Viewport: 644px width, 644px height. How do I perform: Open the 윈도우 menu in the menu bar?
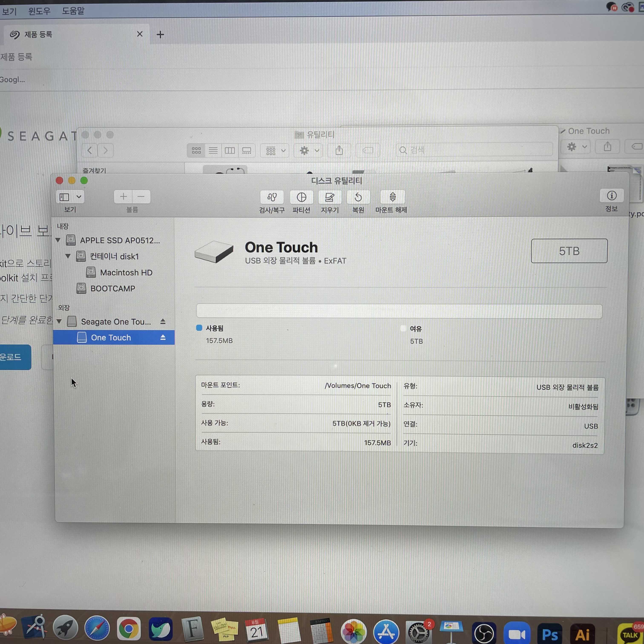39,11
